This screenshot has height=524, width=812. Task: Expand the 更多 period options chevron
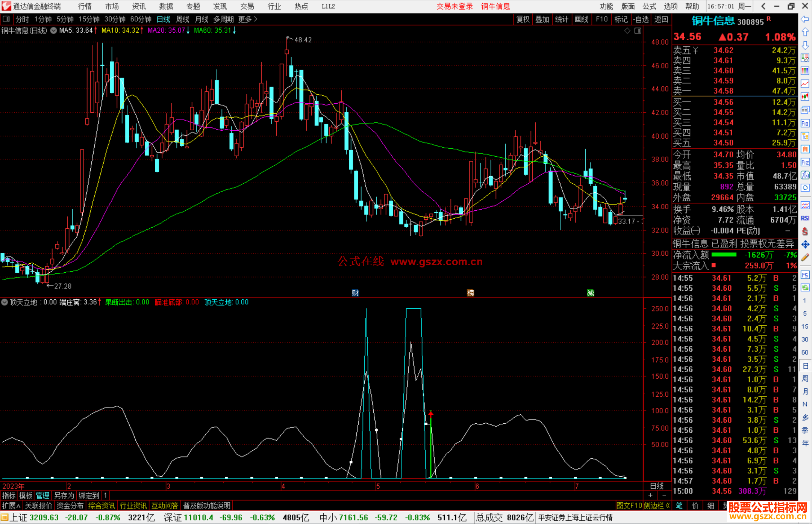(x=256, y=19)
